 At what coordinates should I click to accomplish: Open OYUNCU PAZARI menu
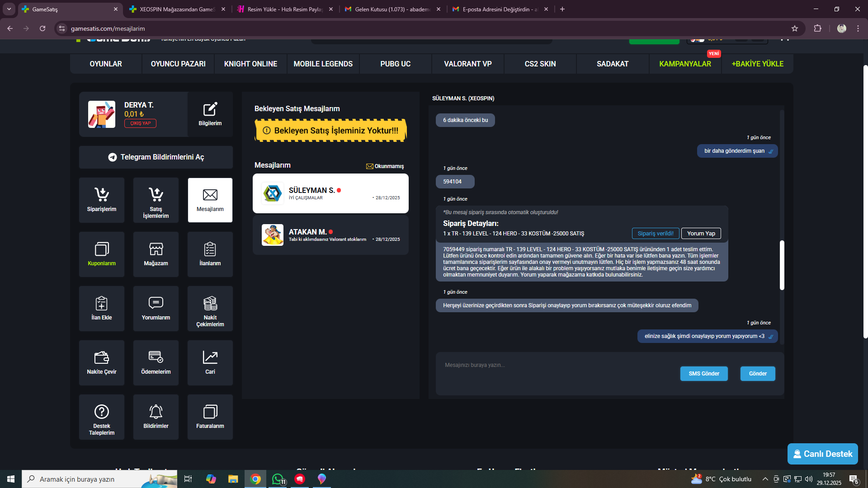[x=178, y=64]
